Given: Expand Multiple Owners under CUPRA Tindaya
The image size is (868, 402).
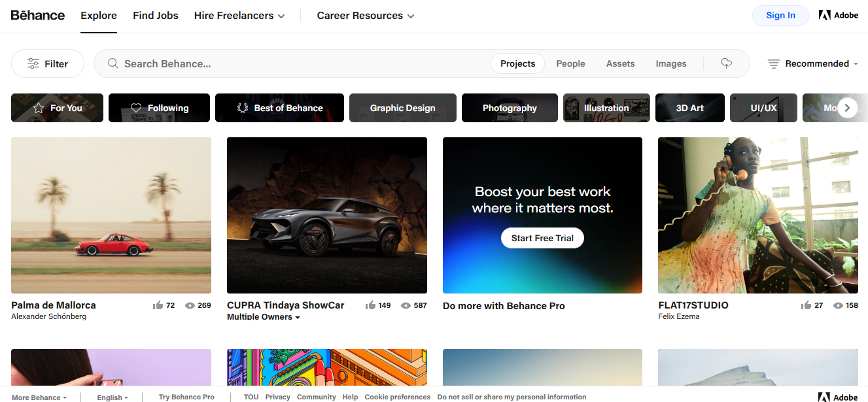Looking at the screenshot, I should coord(264,317).
